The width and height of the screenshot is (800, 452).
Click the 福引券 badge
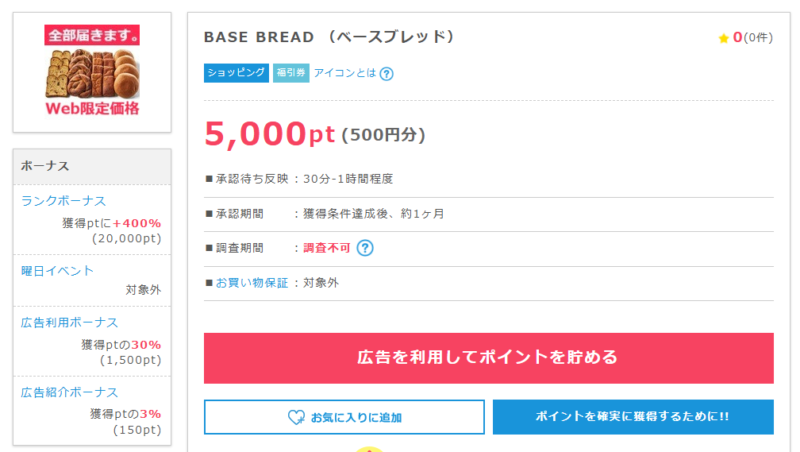point(291,73)
